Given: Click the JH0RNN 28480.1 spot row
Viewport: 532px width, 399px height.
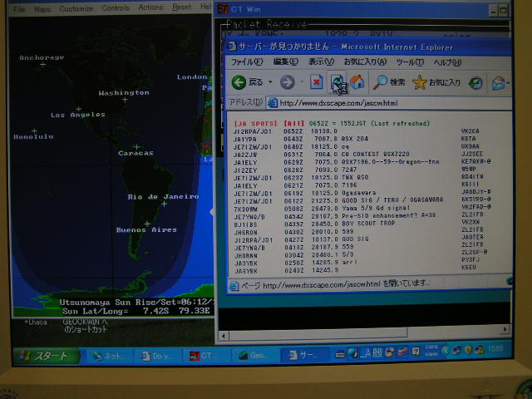Looking at the screenshot, I should [x=361, y=255].
